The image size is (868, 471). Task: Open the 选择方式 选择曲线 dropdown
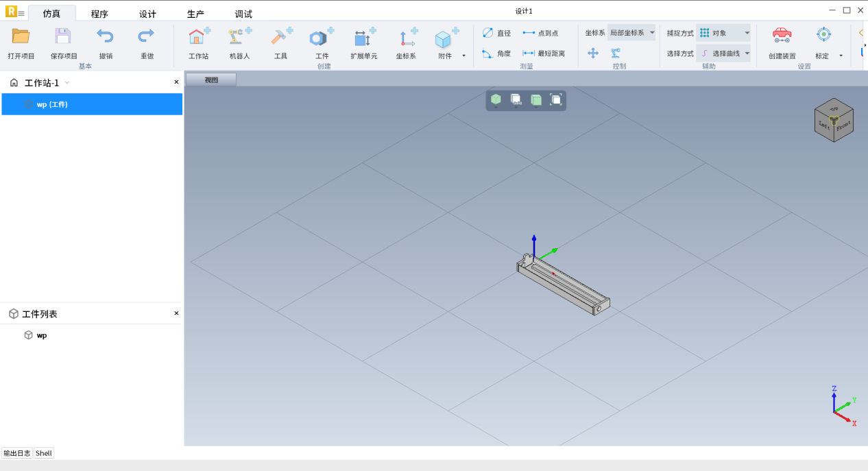[x=724, y=53]
